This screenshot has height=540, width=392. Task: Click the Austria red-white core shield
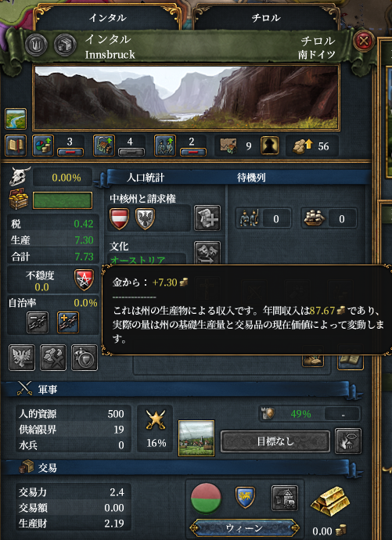coord(119,218)
